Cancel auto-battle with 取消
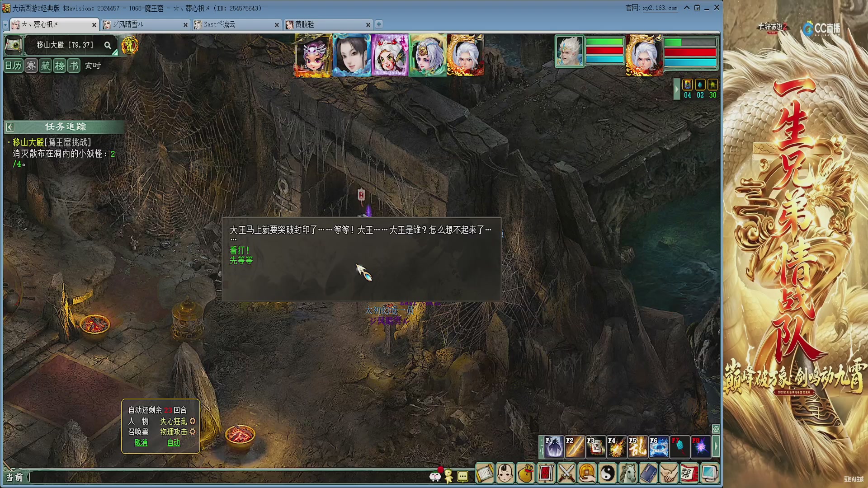This screenshot has width=868, height=488. pos(141,443)
